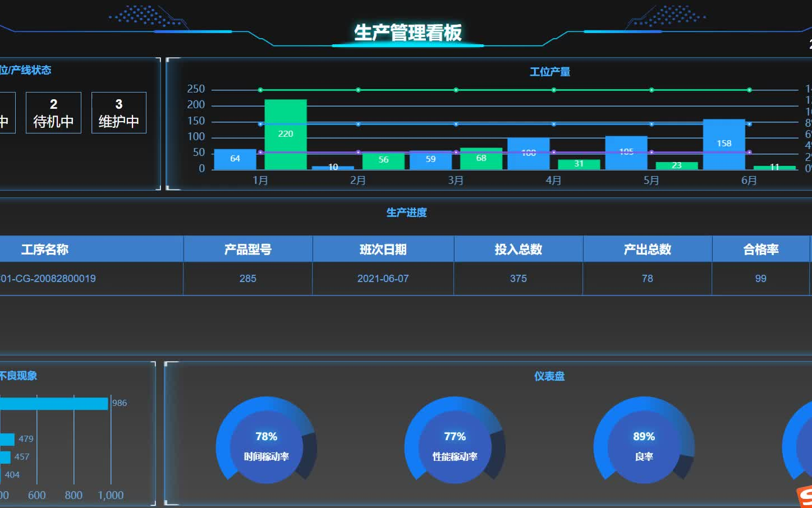
Task: Click the green 31 bar for 4月
Action: (579, 164)
